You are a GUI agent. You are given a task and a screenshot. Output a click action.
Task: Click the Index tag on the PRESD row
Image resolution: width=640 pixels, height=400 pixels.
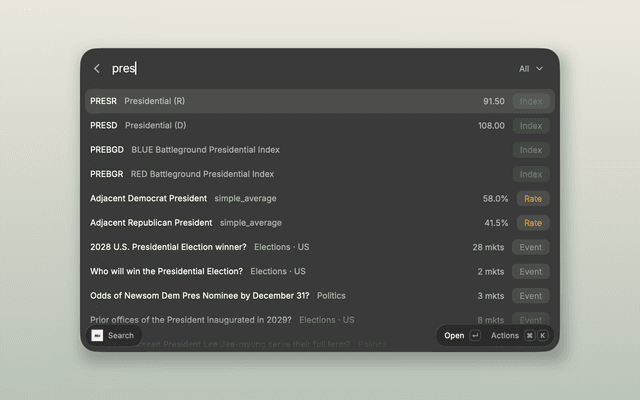tap(531, 126)
